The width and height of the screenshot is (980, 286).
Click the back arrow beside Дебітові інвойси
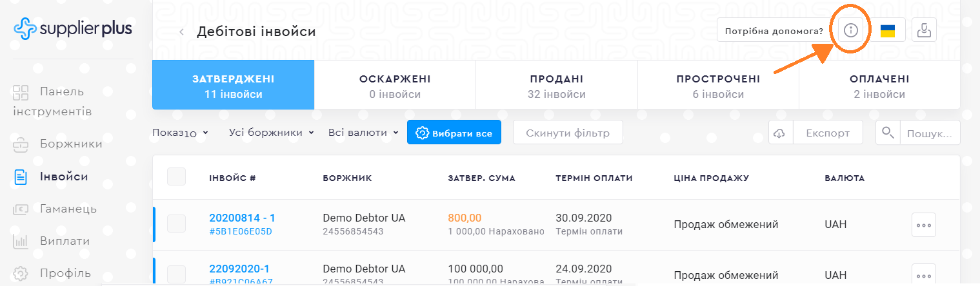pyautogui.click(x=182, y=32)
